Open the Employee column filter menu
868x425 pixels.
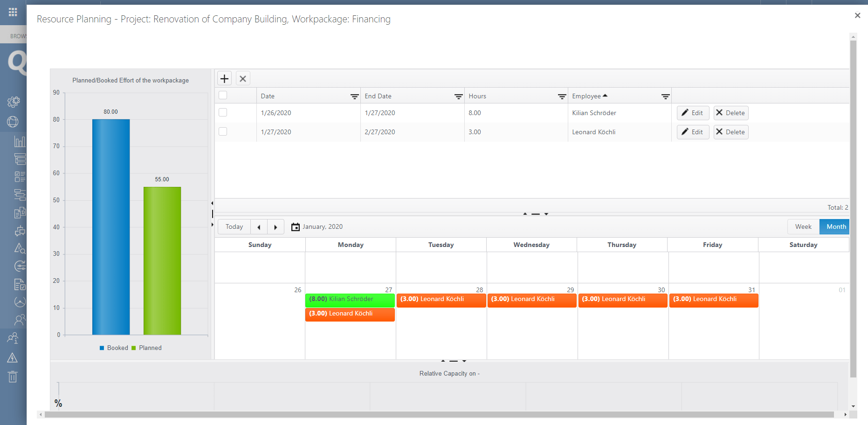tap(665, 96)
